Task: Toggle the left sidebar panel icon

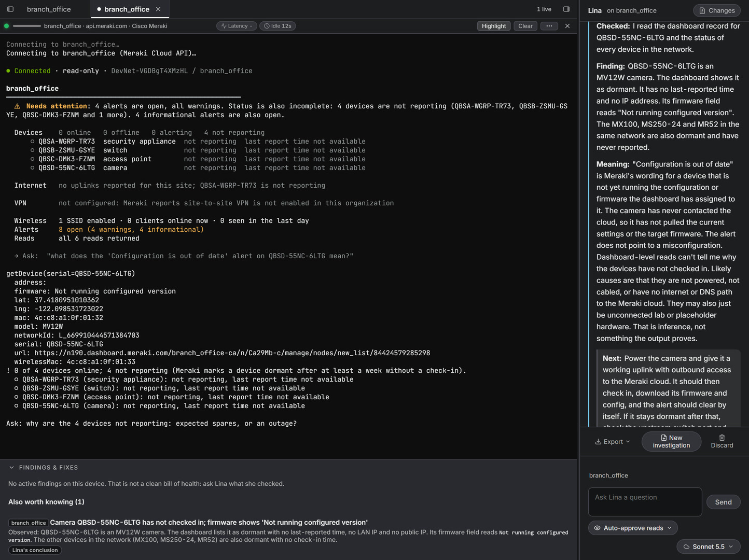Action: pyautogui.click(x=10, y=9)
